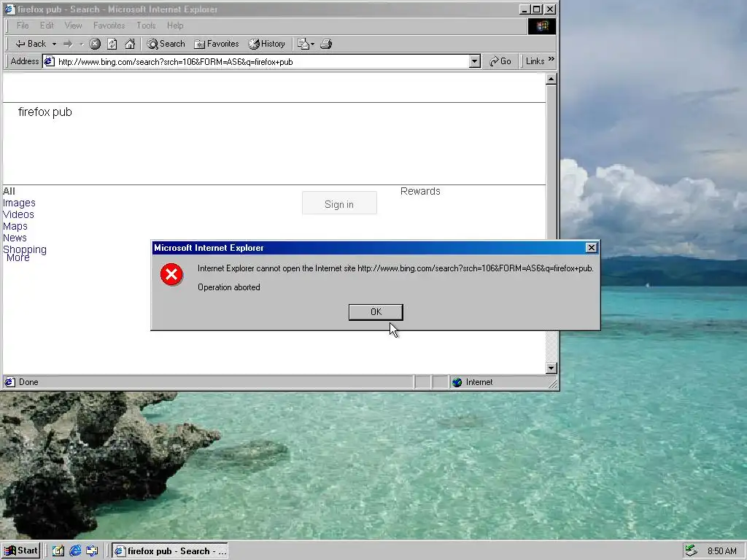Maximize the Internet Explorer window
The height and width of the screenshot is (560, 747).
537,9
